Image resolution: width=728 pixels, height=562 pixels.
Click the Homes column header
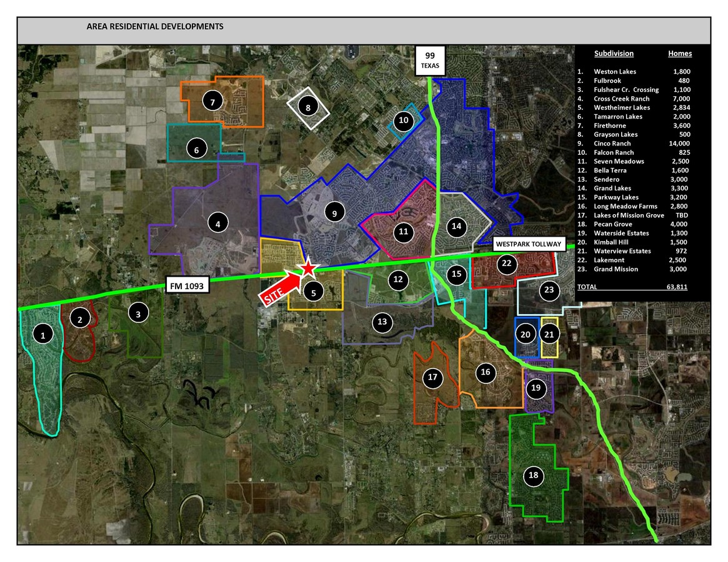coord(680,54)
